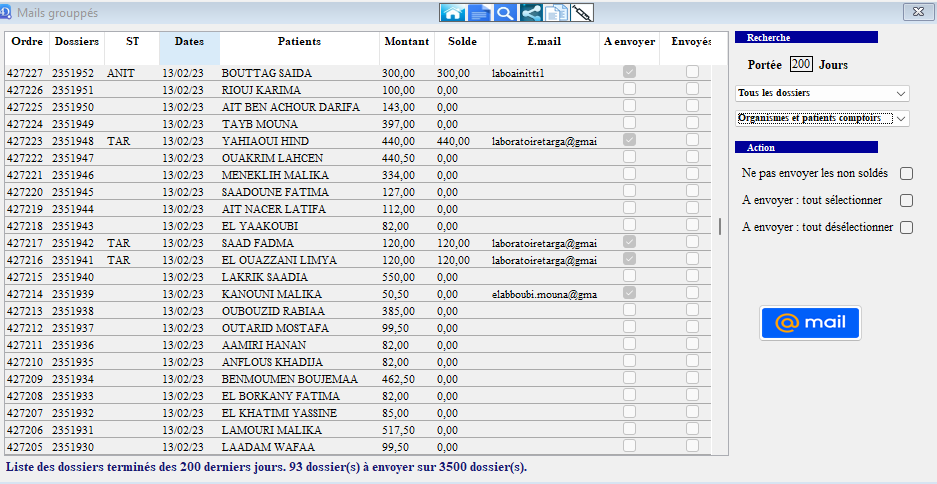937x484 pixels.
Task: Sort by the Dates column header
Action: [x=189, y=42]
